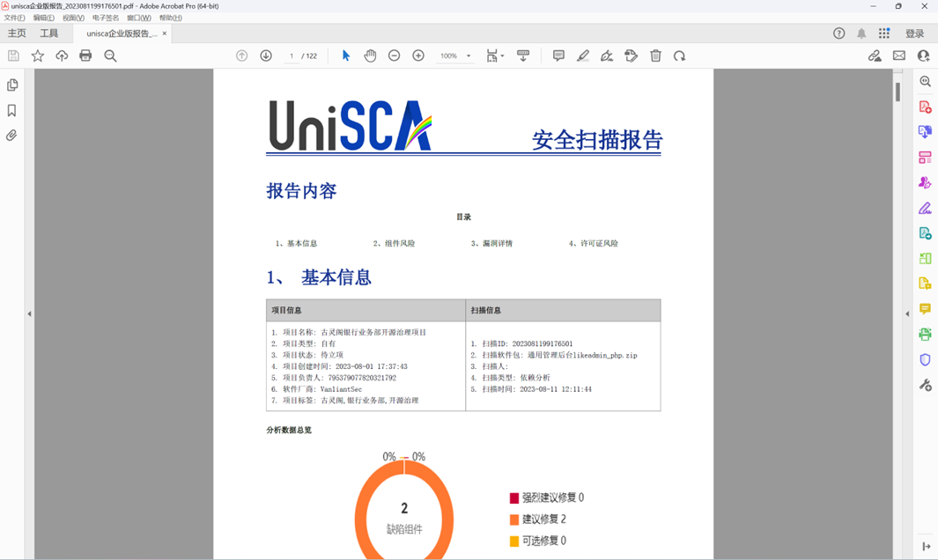The image size is (938, 560).
Task: Open the search zoom tool in right pane
Action: pos(926,81)
